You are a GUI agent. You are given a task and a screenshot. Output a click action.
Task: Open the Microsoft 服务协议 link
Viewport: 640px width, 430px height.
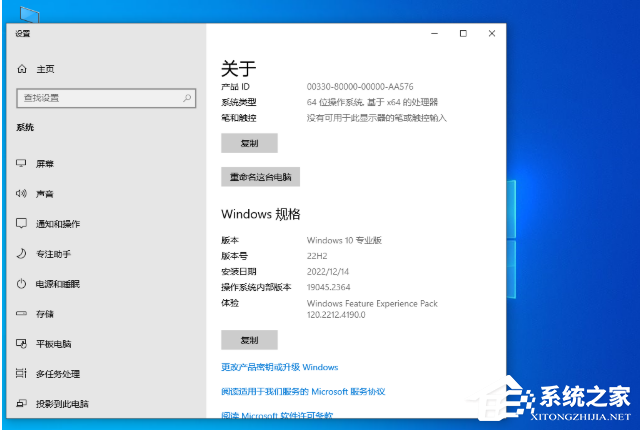[x=302, y=391]
